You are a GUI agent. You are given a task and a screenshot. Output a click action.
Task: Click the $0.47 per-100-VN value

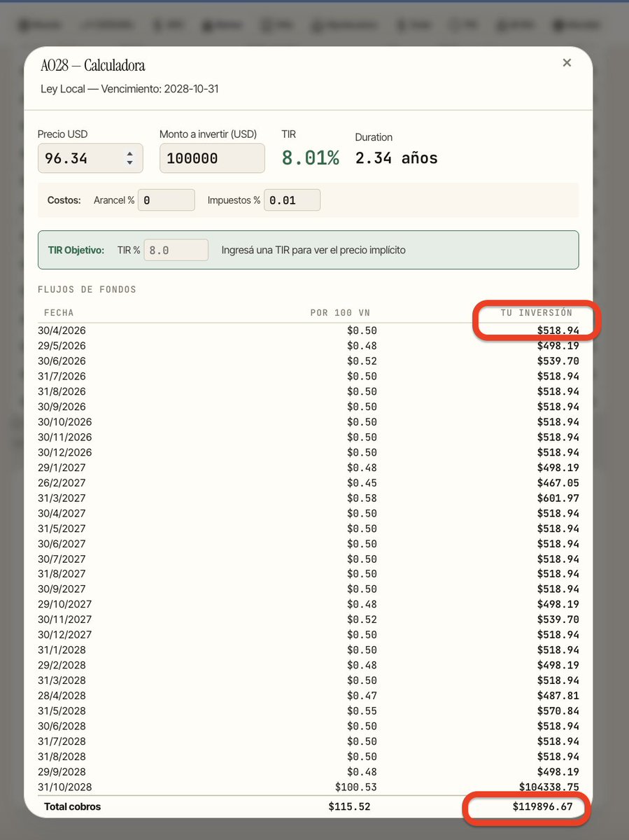pos(362,696)
